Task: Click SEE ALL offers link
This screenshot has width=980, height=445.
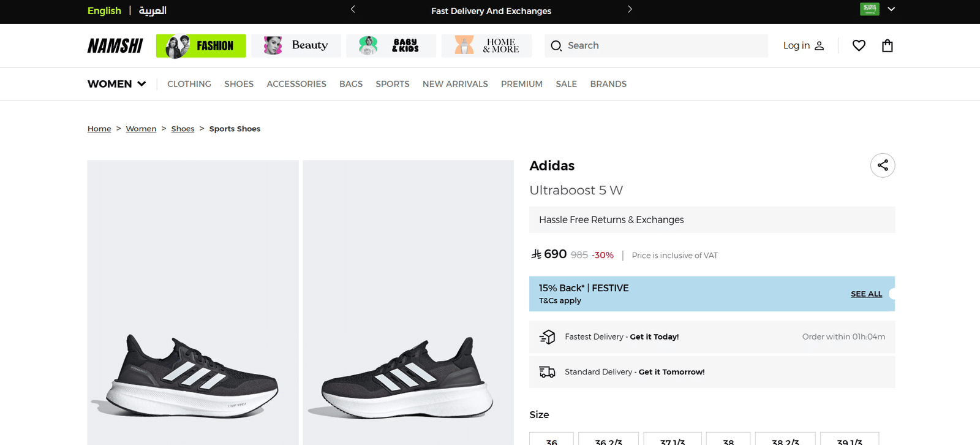Action: [866, 294]
